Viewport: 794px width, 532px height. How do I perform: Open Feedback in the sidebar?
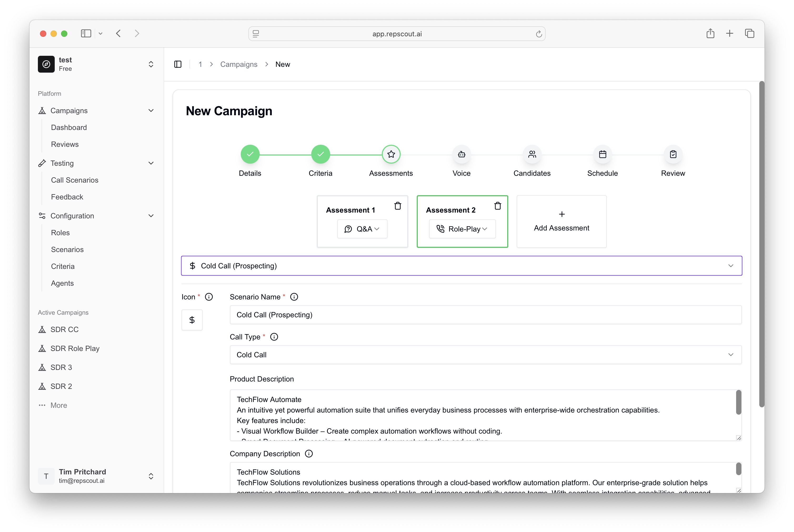pos(67,197)
